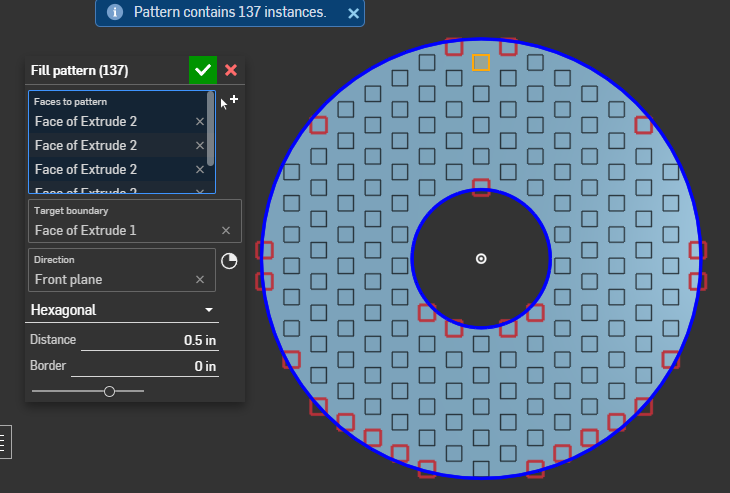Select first Face of Extrude 2 row
This screenshot has height=493, width=730.
click(x=118, y=122)
